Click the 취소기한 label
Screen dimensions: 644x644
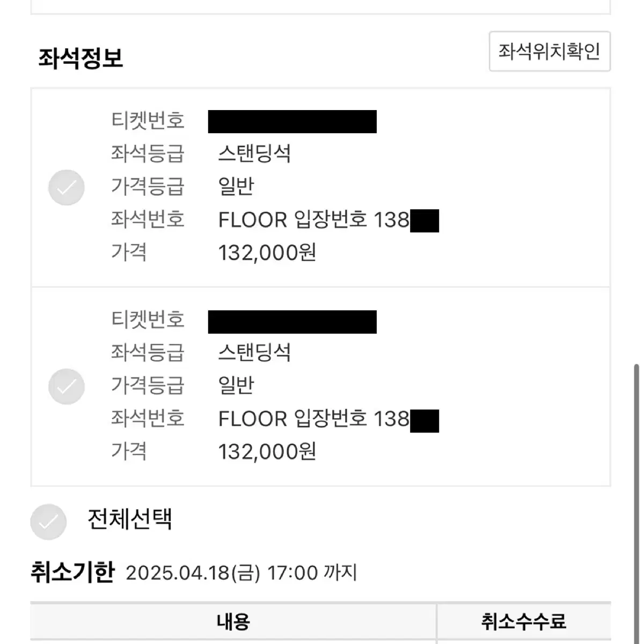72,572
